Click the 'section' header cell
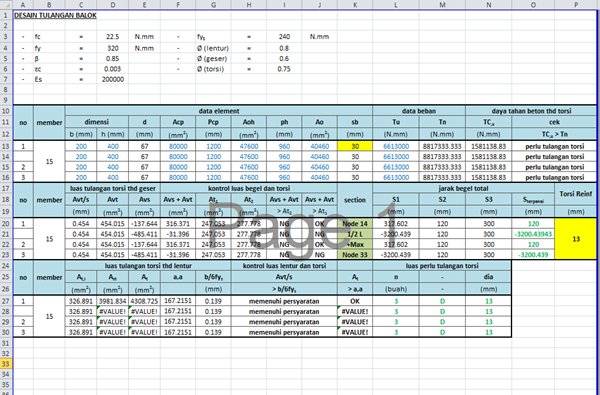This screenshot has width=600, height=395. point(355,200)
